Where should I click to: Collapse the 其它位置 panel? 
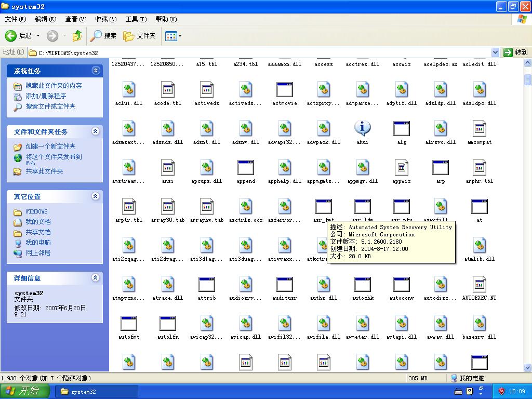click(96, 196)
